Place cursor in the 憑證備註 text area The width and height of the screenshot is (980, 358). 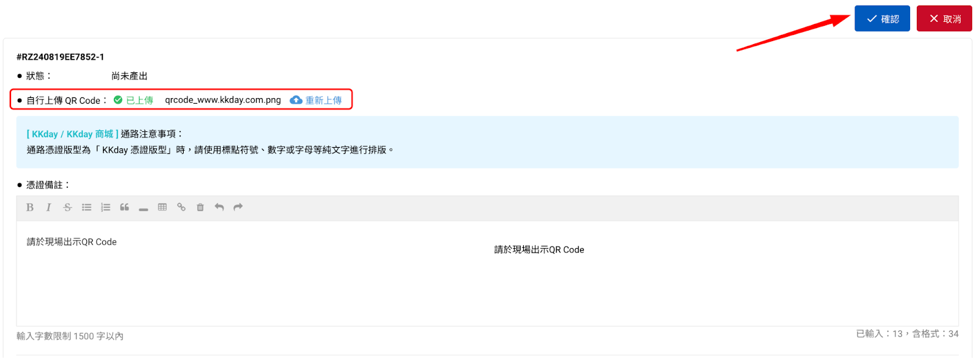[x=487, y=273]
